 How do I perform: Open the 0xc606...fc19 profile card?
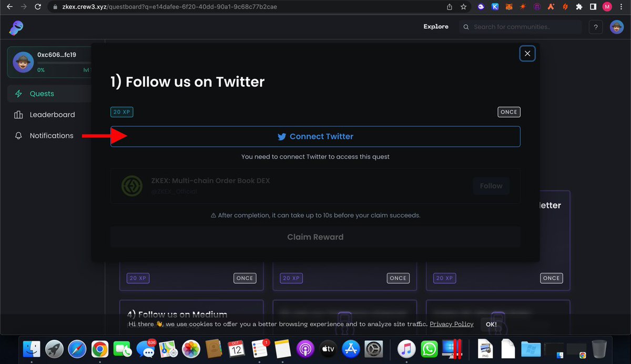pyautogui.click(x=50, y=62)
